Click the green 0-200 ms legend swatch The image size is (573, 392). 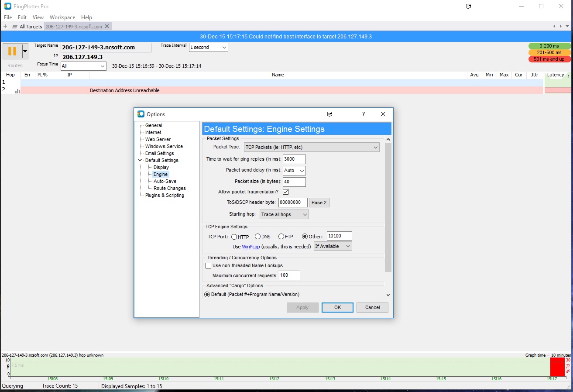click(549, 46)
